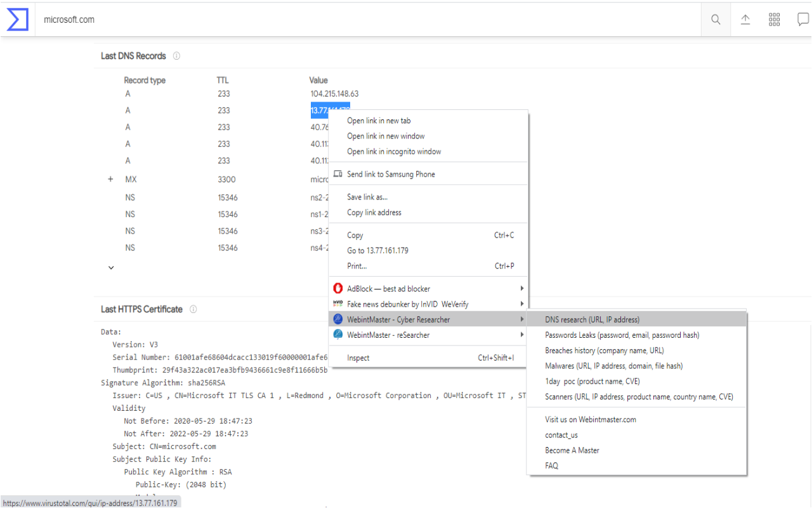Click WebintMaster reSearcher icon
The height and width of the screenshot is (508, 812).
coord(338,335)
